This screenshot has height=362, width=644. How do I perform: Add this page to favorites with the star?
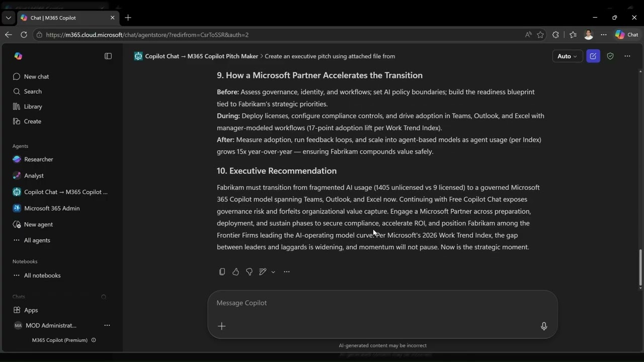(x=540, y=35)
